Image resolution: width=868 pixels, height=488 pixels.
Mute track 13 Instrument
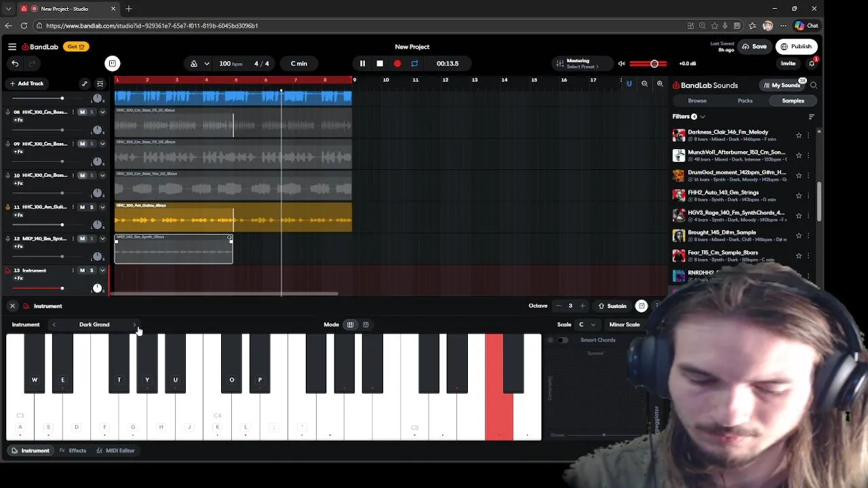pyautogui.click(x=83, y=270)
